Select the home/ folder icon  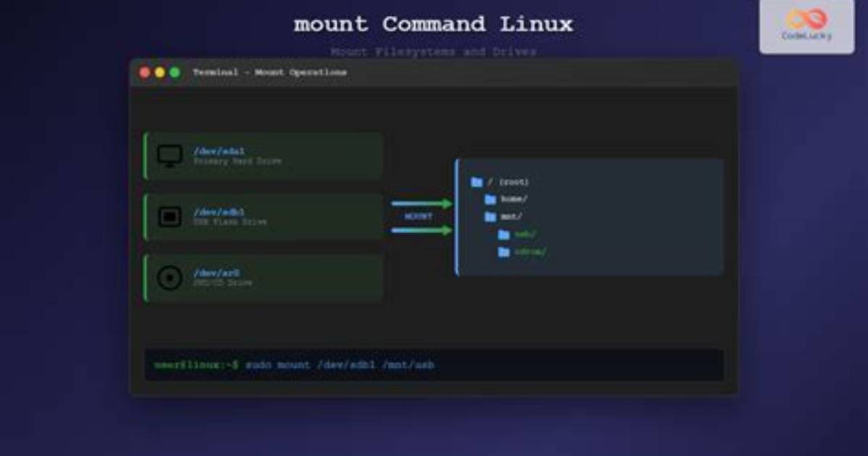tap(490, 199)
